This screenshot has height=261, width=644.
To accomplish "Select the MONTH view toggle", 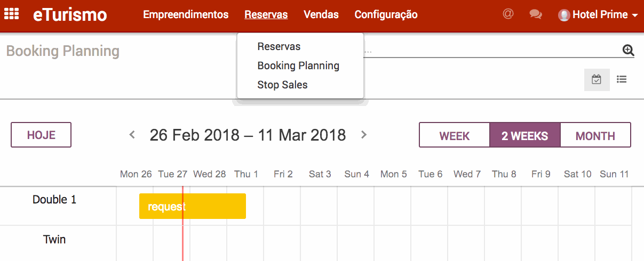I will point(595,135).
